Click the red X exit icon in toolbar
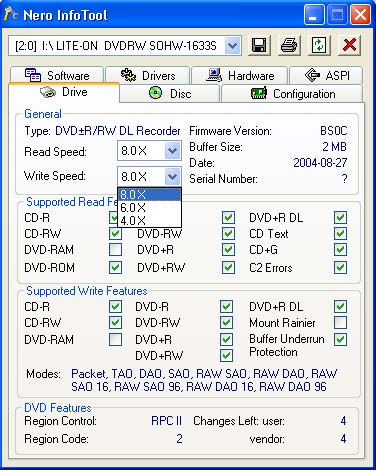 [349, 45]
